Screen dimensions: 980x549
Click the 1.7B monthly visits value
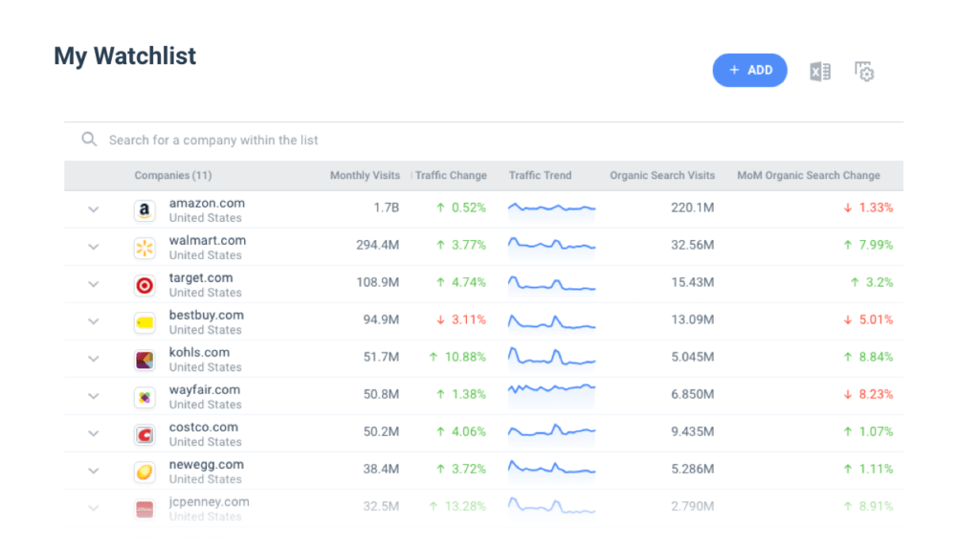(x=387, y=208)
